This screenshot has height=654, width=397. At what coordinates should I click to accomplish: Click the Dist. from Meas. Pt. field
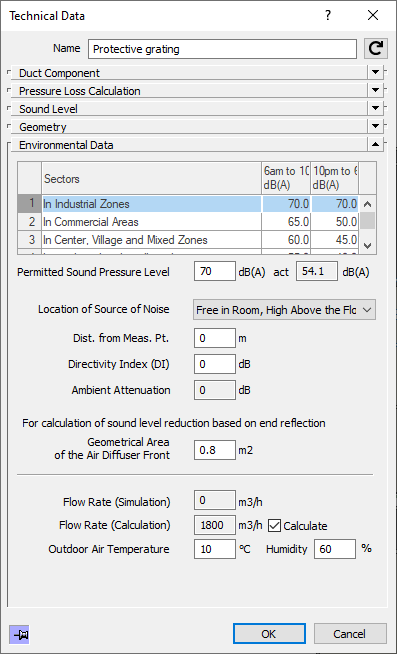[215, 338]
